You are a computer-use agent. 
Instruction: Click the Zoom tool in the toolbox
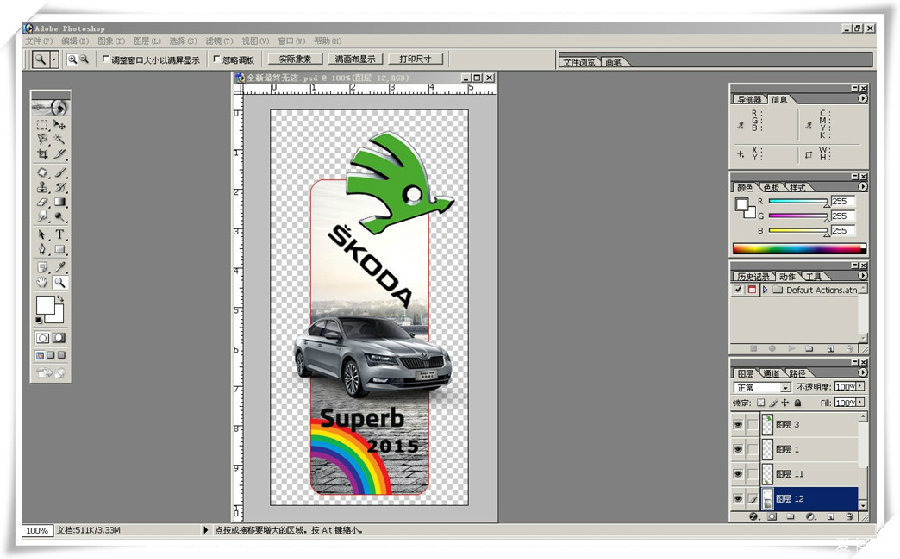coord(59,282)
